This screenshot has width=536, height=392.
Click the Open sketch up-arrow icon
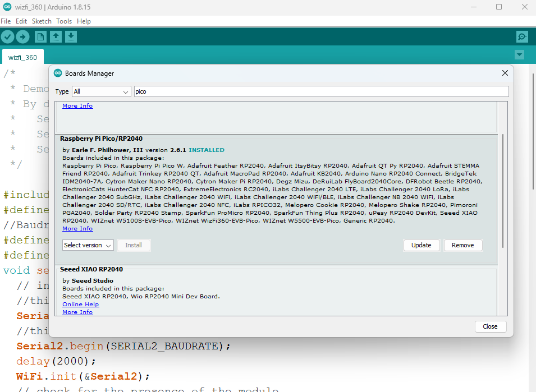[56, 37]
